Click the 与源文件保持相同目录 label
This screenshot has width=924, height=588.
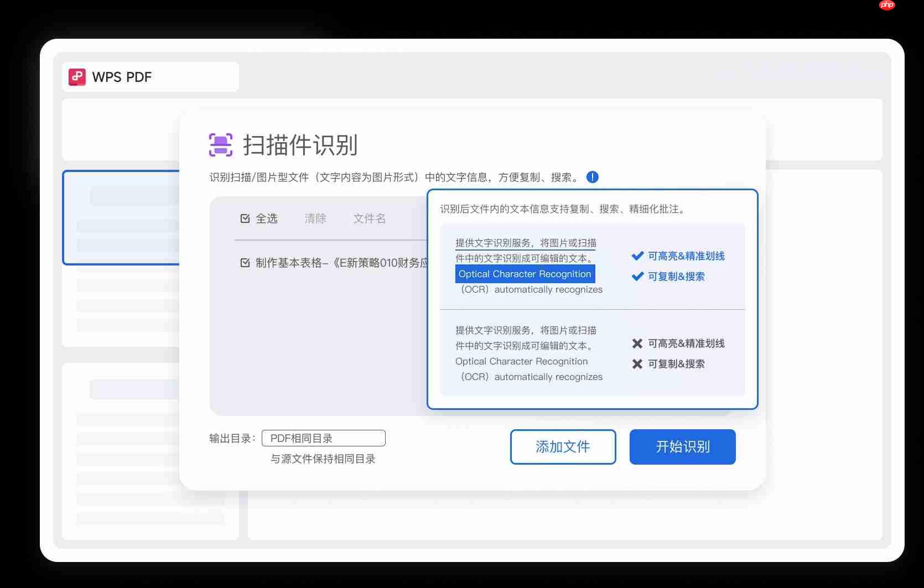(x=323, y=459)
